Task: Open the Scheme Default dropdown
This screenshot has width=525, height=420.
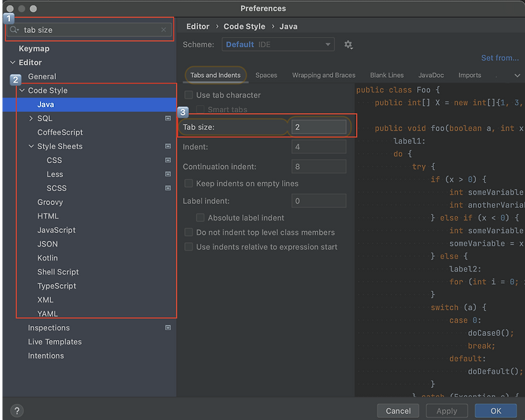Action: tap(278, 45)
